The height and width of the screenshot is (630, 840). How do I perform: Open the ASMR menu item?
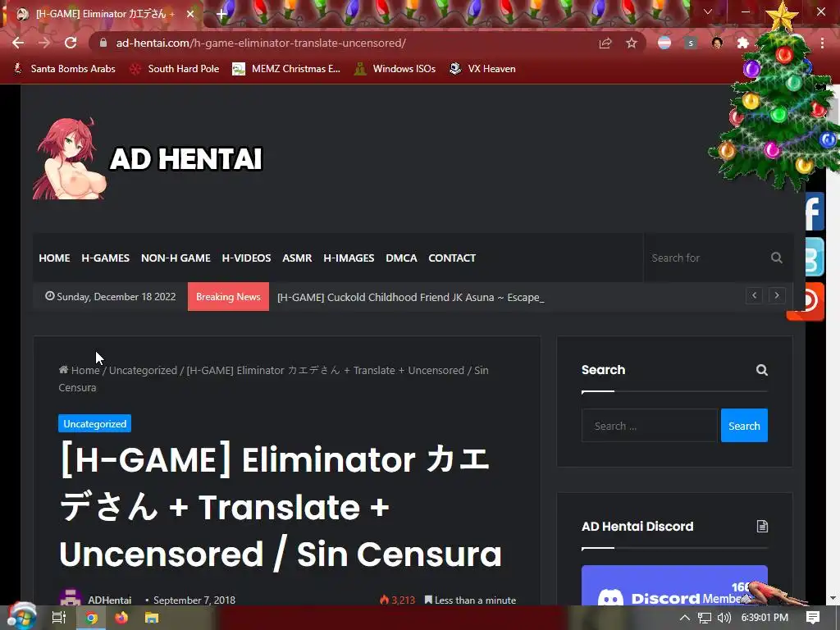coord(297,258)
